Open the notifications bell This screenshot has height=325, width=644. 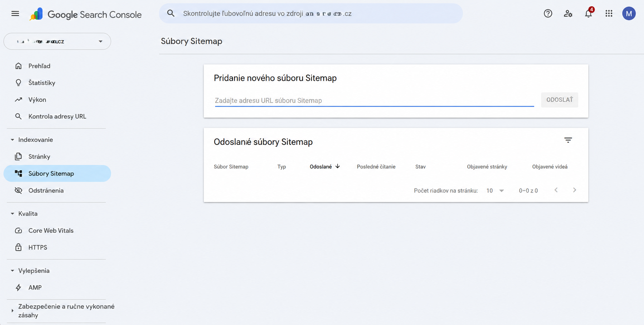(x=588, y=13)
